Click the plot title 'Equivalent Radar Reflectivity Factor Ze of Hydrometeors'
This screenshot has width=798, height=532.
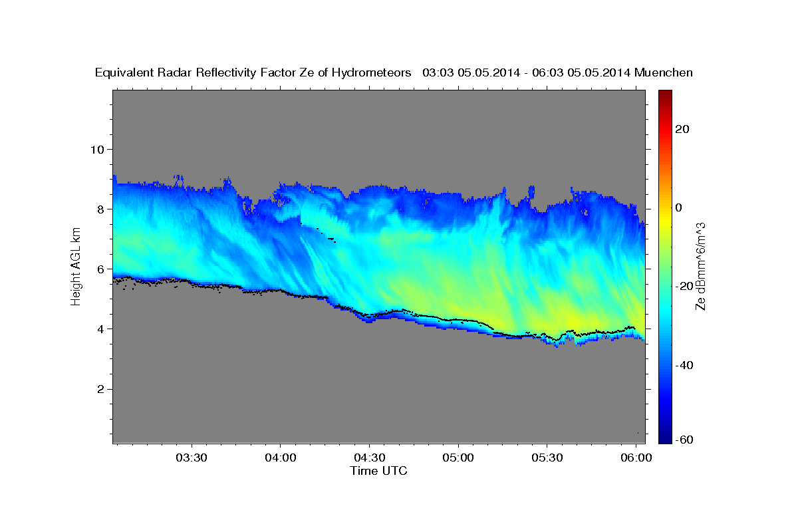click(x=253, y=73)
